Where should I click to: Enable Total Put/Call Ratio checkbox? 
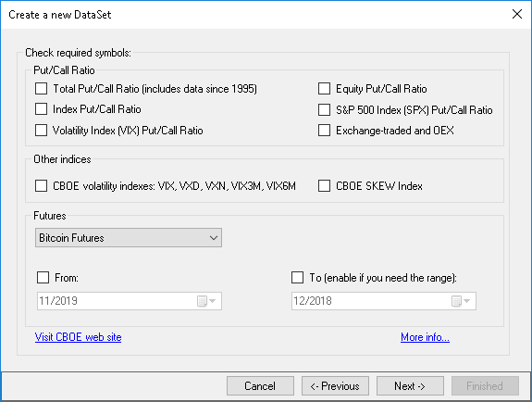42,89
